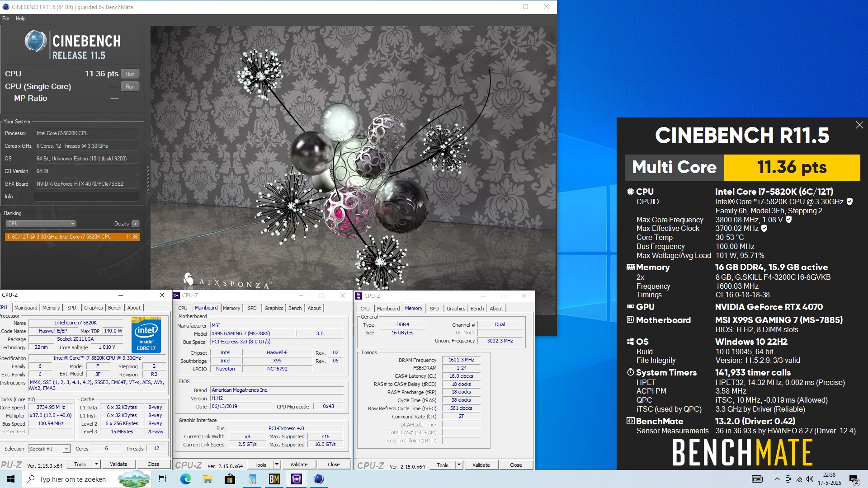This screenshot has height=488, width=868.
Task: Click the DRAM Frequency value 1601.3 MHz
Action: click(x=461, y=360)
